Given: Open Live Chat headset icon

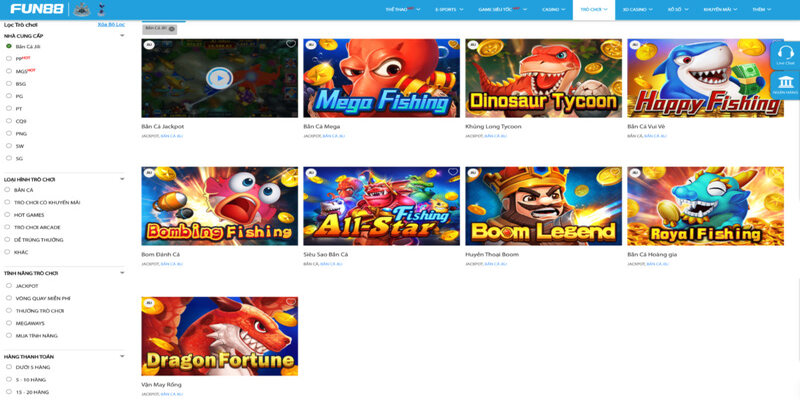Looking at the screenshot, I should (786, 56).
